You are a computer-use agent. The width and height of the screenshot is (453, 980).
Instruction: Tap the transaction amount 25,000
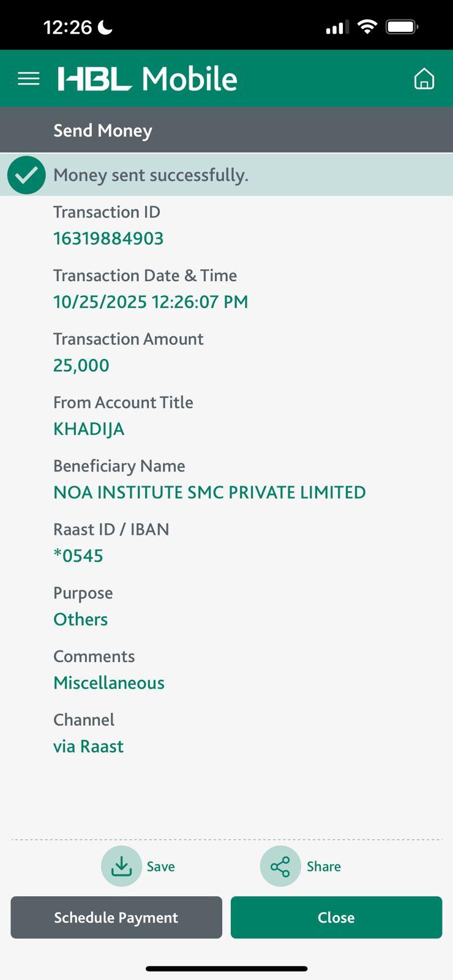81,366
